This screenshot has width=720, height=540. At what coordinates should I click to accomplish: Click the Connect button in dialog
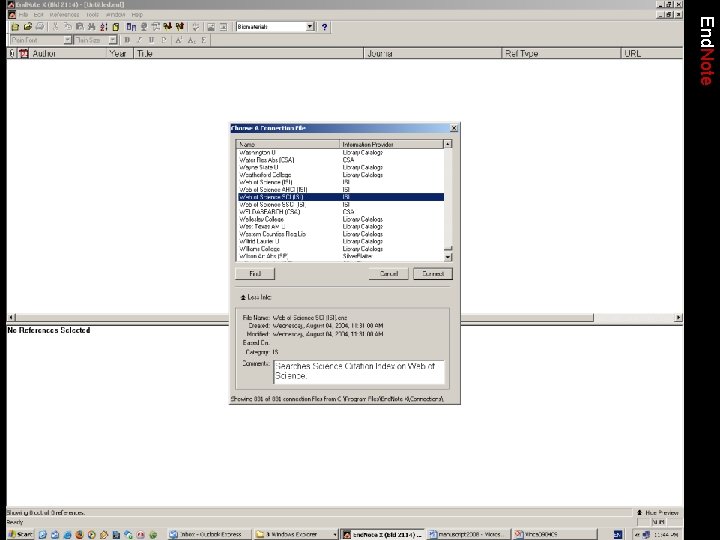pos(433,273)
